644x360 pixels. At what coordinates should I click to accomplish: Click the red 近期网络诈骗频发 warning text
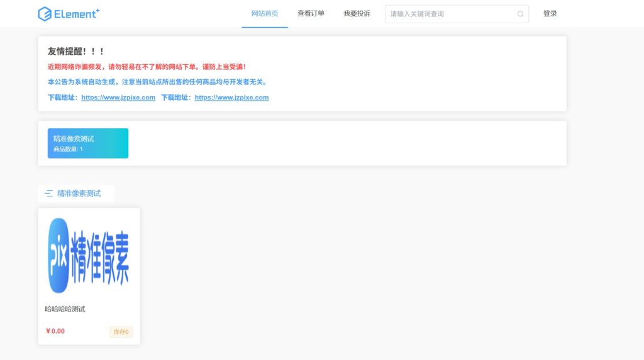(x=147, y=67)
